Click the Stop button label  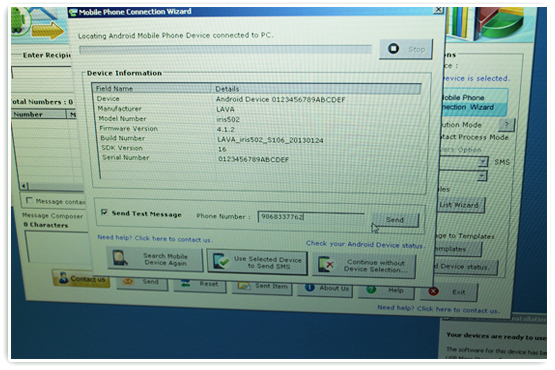click(417, 50)
